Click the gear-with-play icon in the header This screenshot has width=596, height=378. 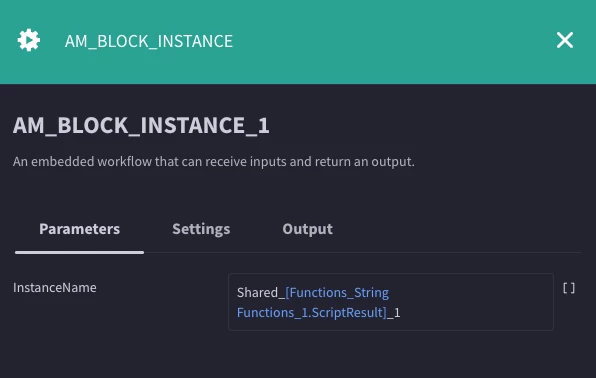click(29, 40)
